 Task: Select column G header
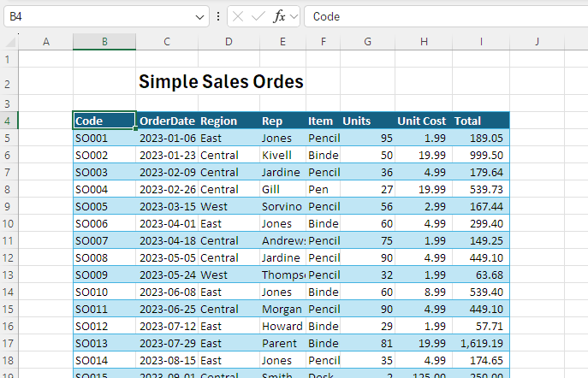[367, 42]
